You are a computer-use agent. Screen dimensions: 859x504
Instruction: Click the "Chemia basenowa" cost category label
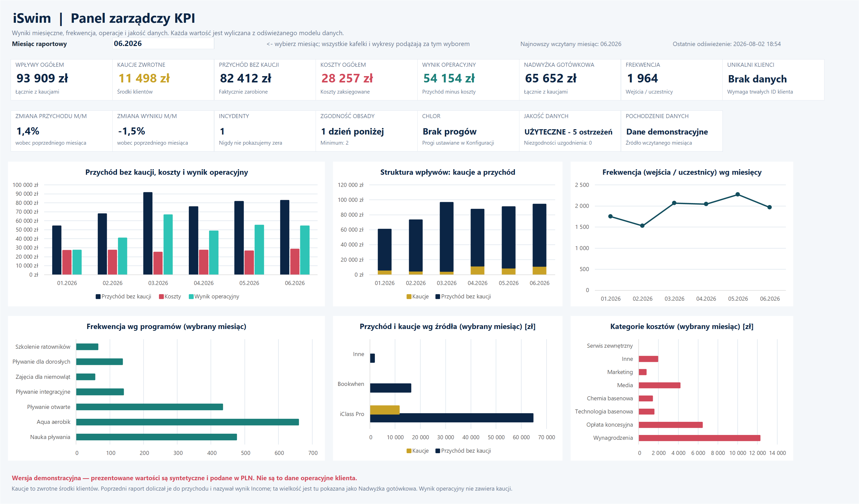tap(609, 399)
